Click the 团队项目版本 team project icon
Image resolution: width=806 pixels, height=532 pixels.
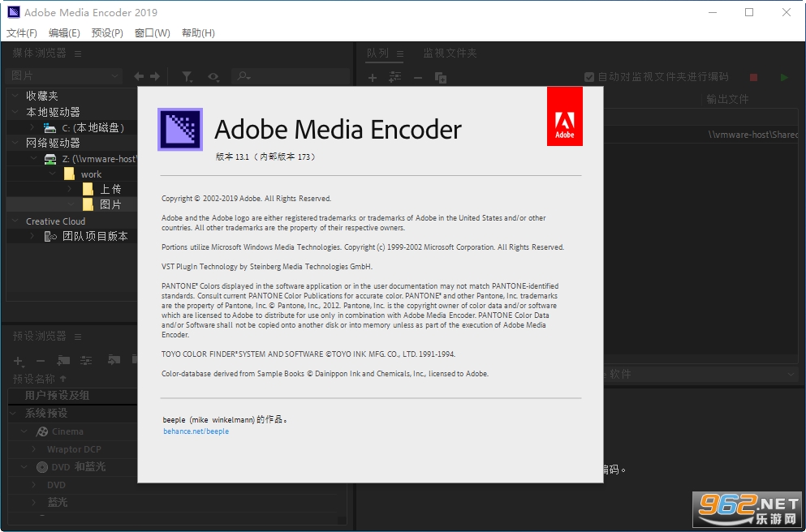pos(50,236)
